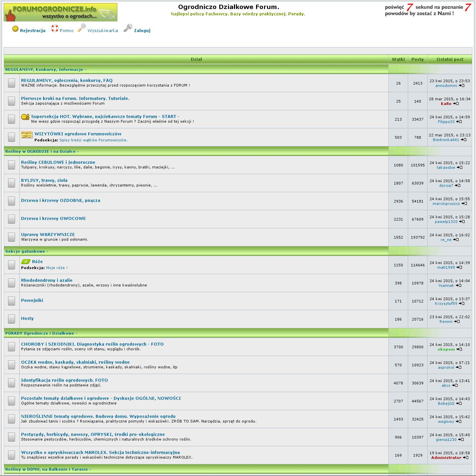
Task: Click the forum status icon for Powojniki
Action: click(x=12, y=301)
